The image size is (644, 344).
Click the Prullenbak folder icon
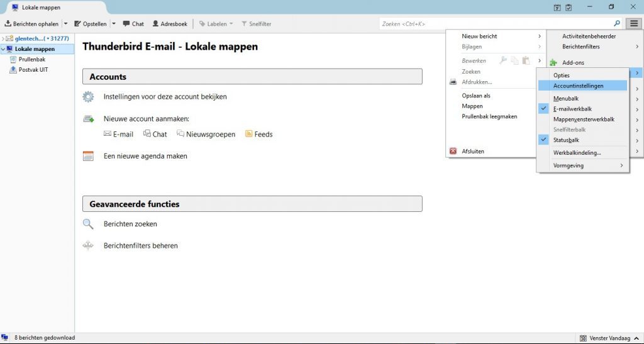13,59
